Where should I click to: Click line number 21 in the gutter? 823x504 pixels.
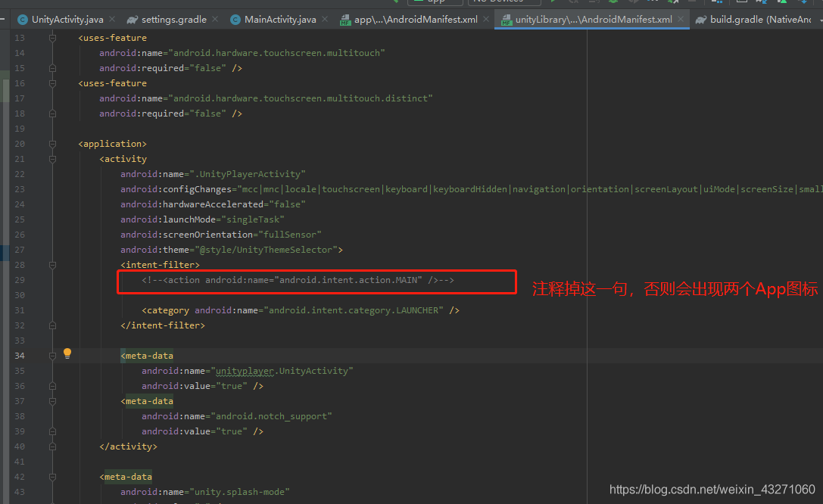pos(20,159)
